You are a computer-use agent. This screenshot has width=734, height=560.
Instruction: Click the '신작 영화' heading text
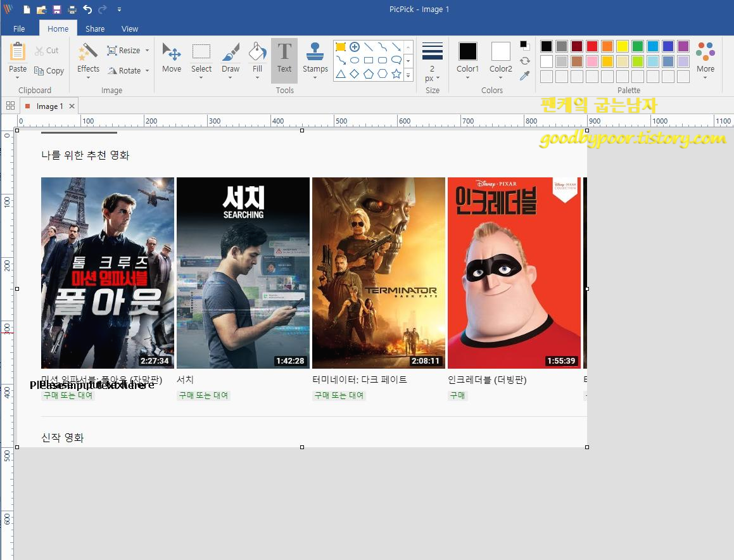pos(62,437)
